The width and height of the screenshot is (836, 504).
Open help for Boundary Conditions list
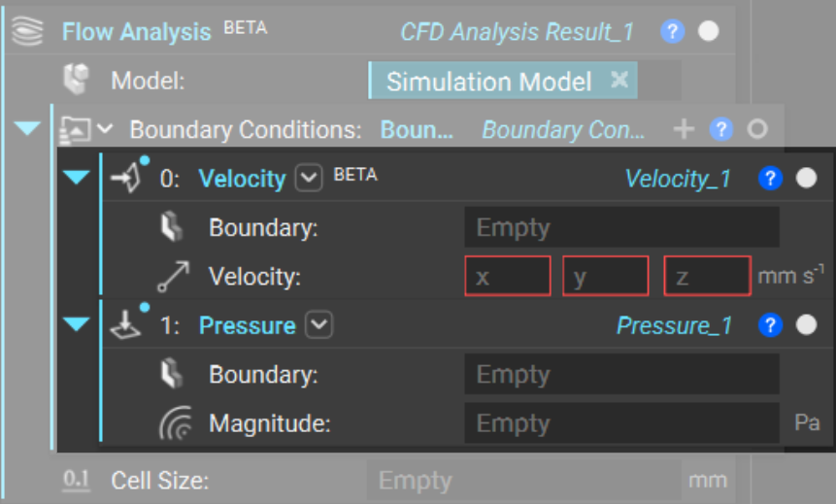coord(720,129)
